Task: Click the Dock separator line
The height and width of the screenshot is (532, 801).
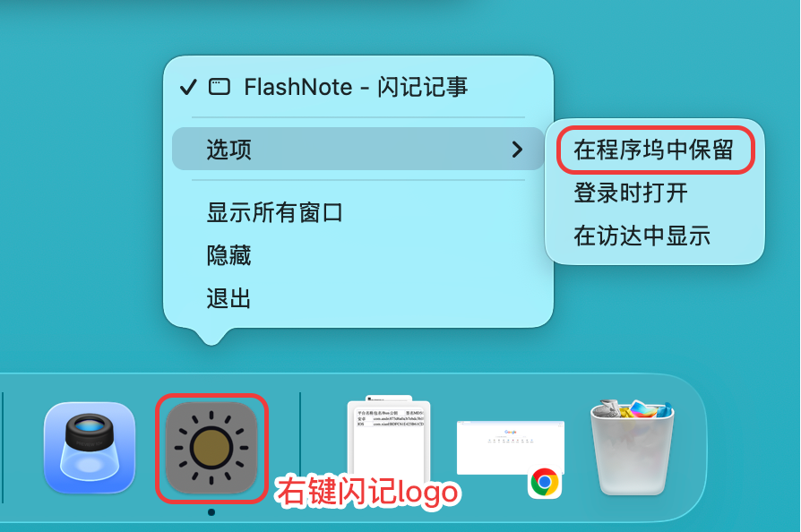Action: pos(300,444)
